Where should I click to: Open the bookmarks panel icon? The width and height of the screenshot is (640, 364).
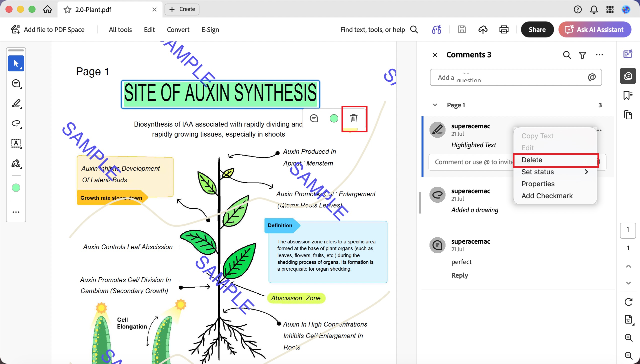click(x=628, y=95)
